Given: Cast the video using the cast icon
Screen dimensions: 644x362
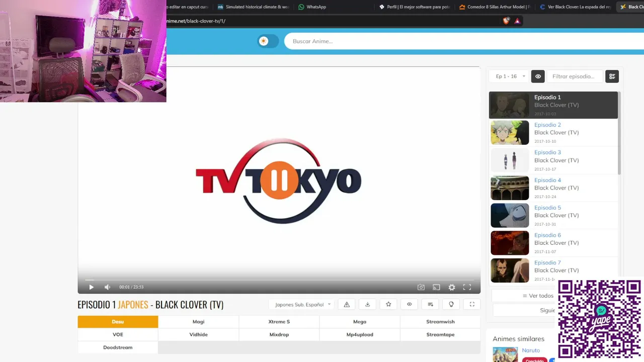Looking at the screenshot, I should [436, 287].
